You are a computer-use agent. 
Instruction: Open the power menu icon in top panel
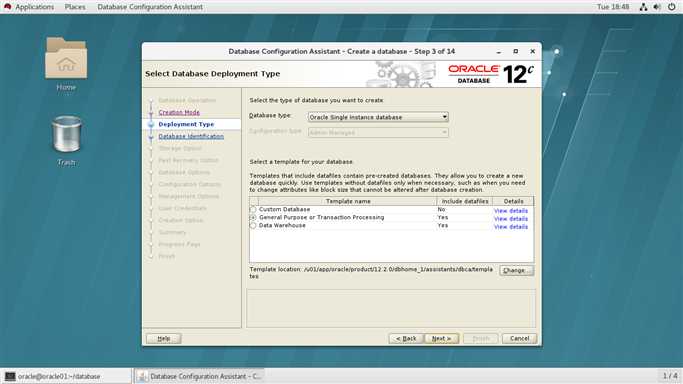[x=671, y=7]
